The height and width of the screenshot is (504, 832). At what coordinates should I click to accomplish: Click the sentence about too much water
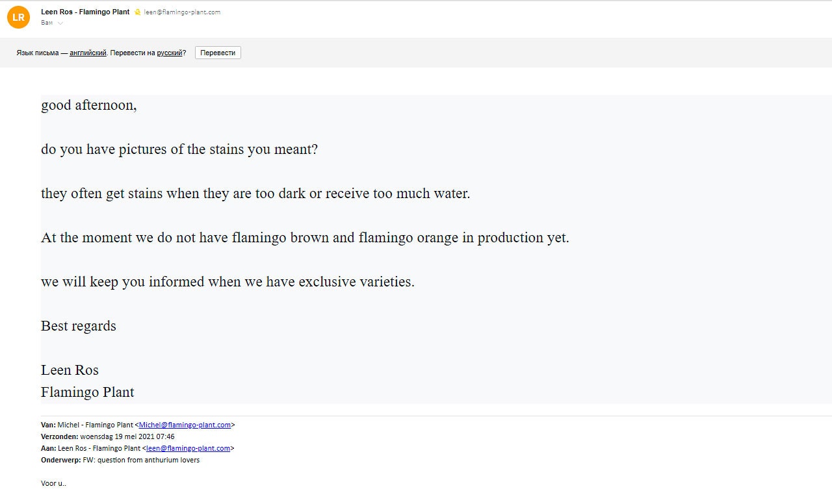point(255,194)
